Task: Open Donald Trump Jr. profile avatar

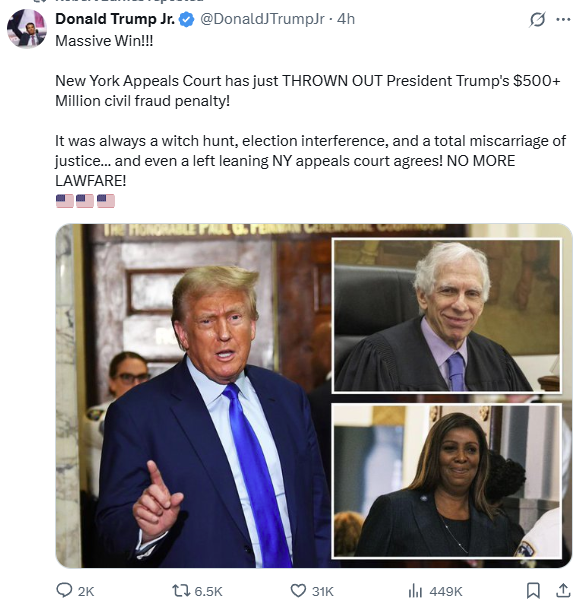Action: [x=27, y=29]
